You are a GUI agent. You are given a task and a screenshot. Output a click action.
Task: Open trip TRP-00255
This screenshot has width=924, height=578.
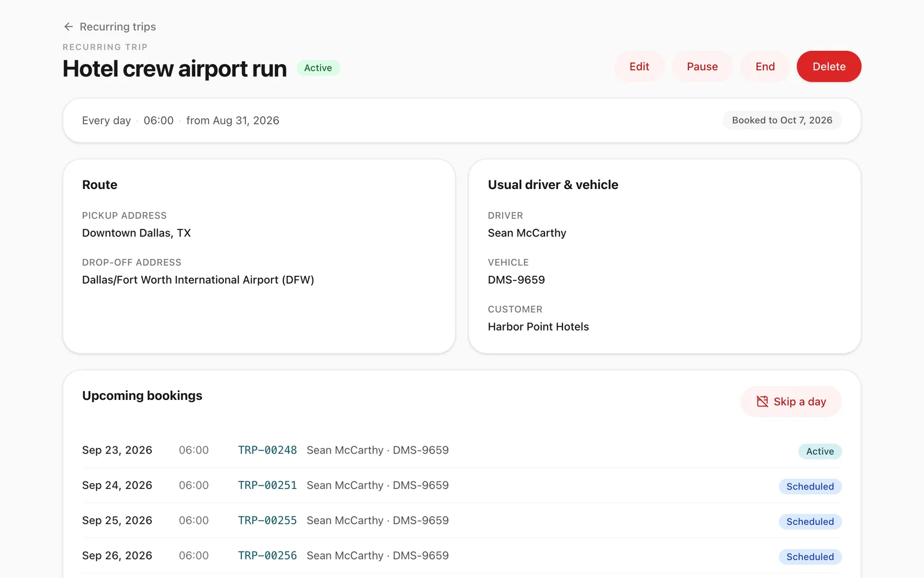point(267,521)
